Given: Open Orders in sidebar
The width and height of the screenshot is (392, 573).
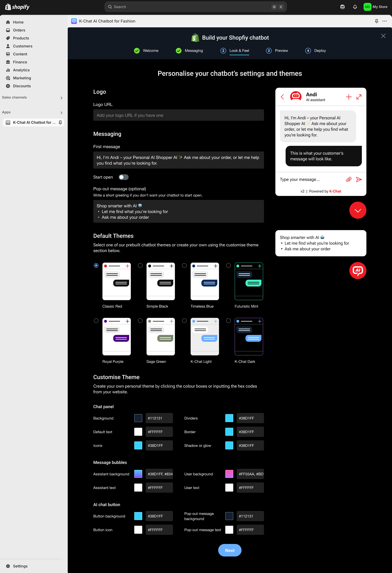Looking at the screenshot, I should coord(19,30).
